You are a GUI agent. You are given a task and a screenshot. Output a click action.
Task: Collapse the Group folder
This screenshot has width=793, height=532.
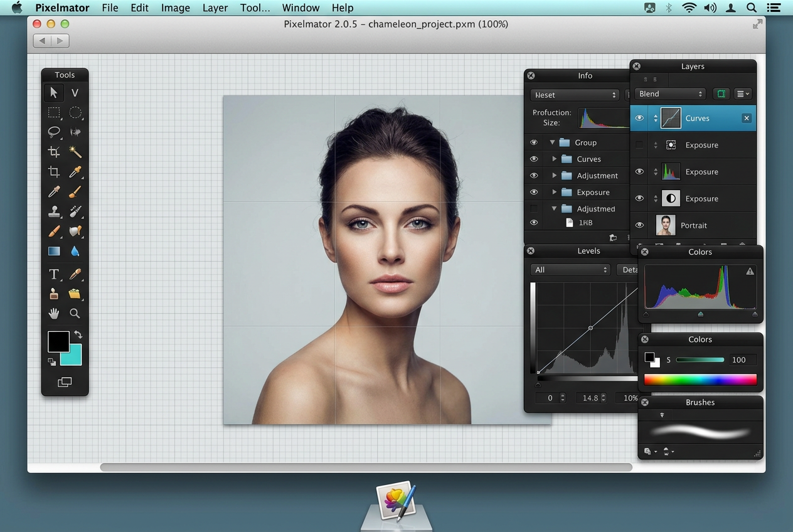[552, 142]
